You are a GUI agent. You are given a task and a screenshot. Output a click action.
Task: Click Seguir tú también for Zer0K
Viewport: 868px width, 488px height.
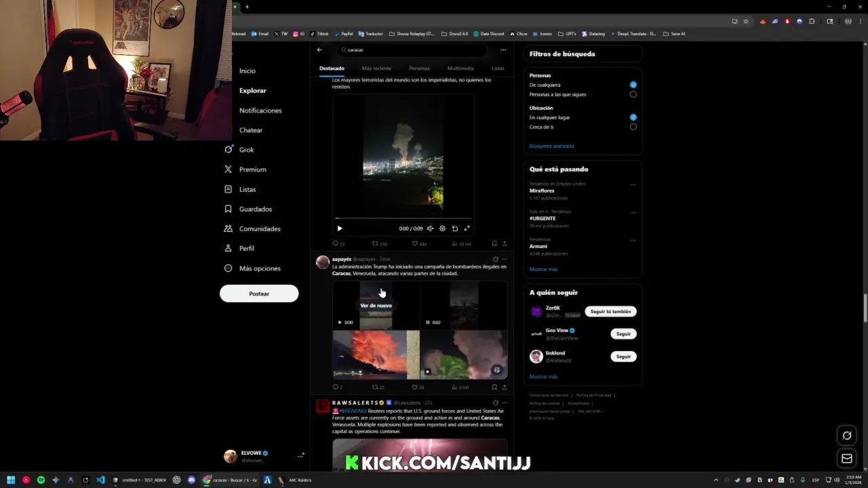[x=610, y=312]
